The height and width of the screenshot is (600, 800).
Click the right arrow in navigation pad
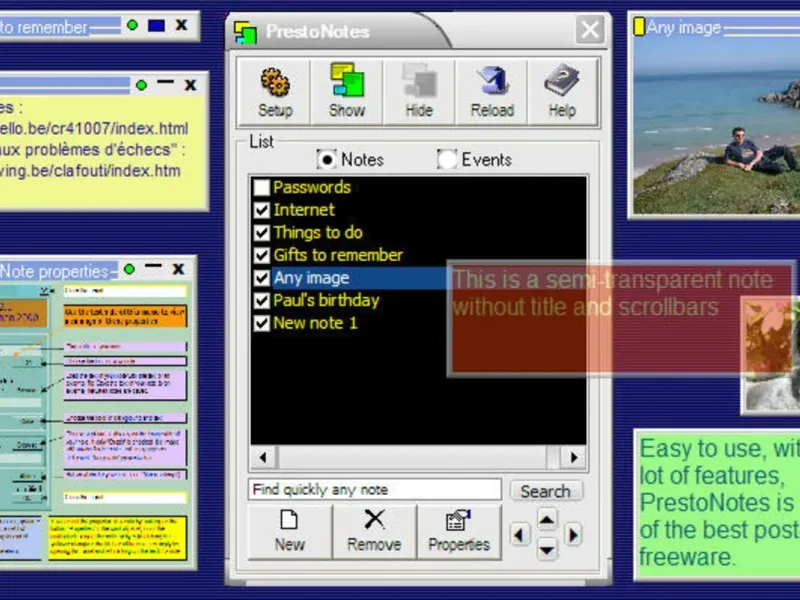tap(573, 535)
